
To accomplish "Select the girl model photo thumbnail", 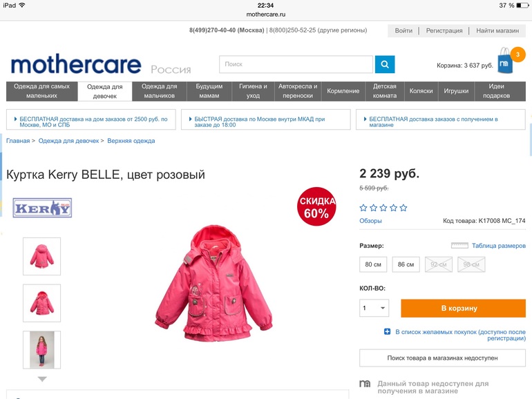I will coord(41,350).
